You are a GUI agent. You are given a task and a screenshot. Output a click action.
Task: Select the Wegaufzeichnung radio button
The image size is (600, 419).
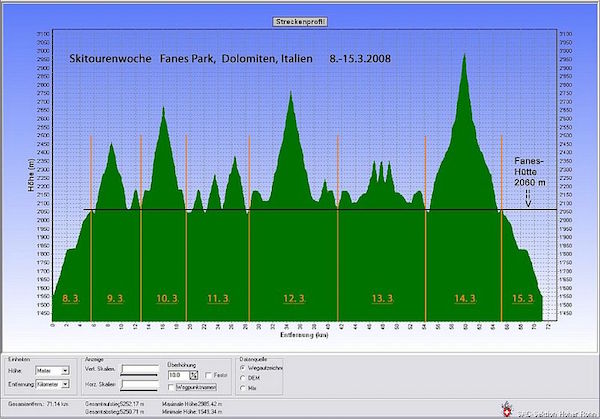[242, 368]
